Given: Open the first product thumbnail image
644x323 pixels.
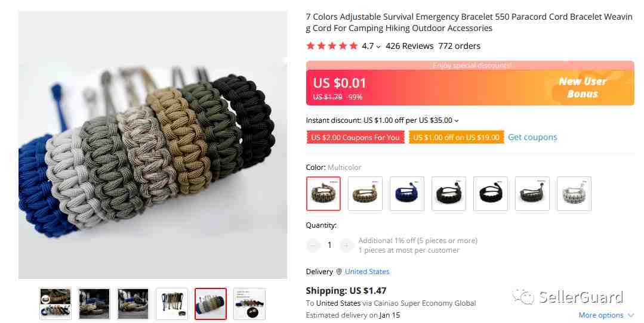Looking at the screenshot, I should coord(56,304).
